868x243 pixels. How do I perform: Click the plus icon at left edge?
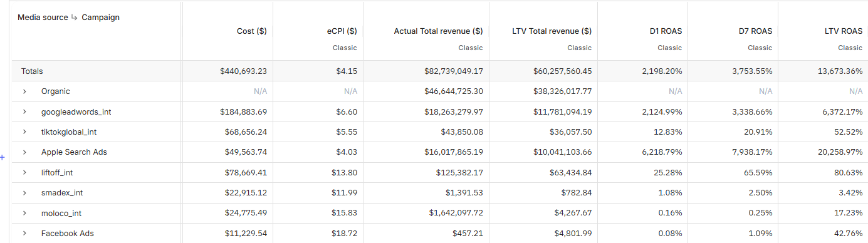(2, 157)
